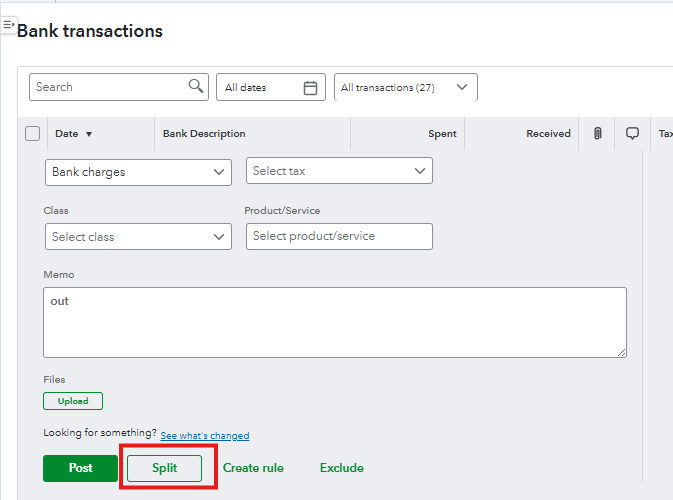
Task: Click the speech bubble comments icon
Action: pyautogui.click(x=632, y=133)
